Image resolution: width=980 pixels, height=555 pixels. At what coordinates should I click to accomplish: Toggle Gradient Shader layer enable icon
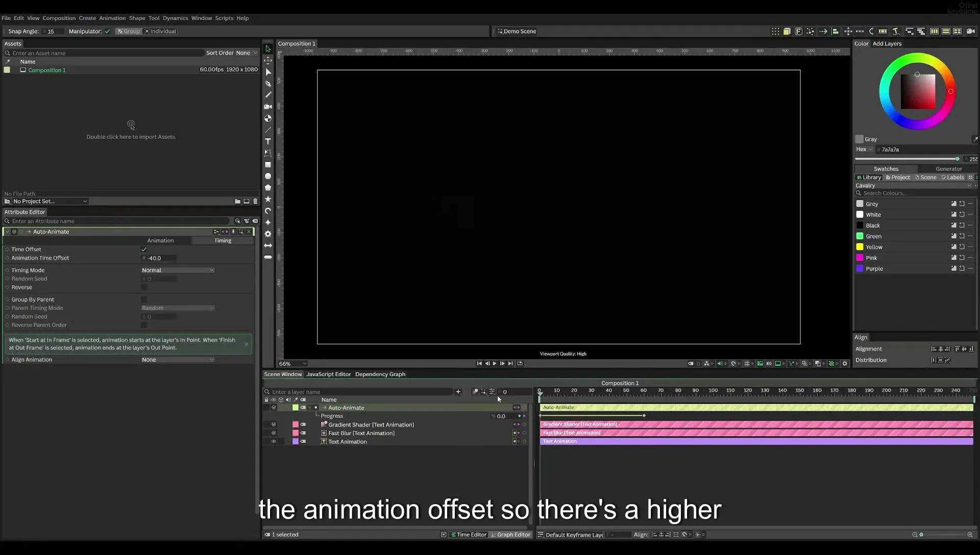(x=274, y=424)
